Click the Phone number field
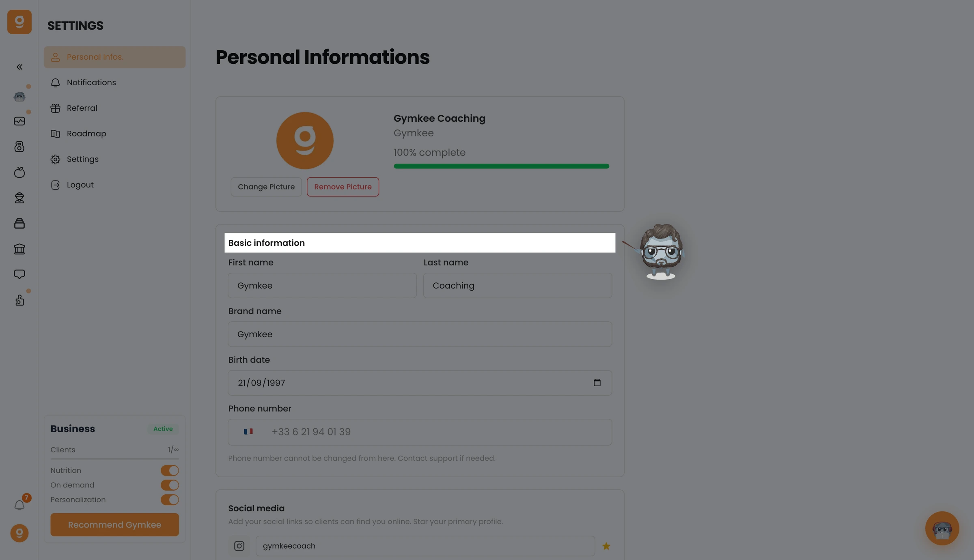Image resolution: width=974 pixels, height=560 pixels. tap(420, 432)
